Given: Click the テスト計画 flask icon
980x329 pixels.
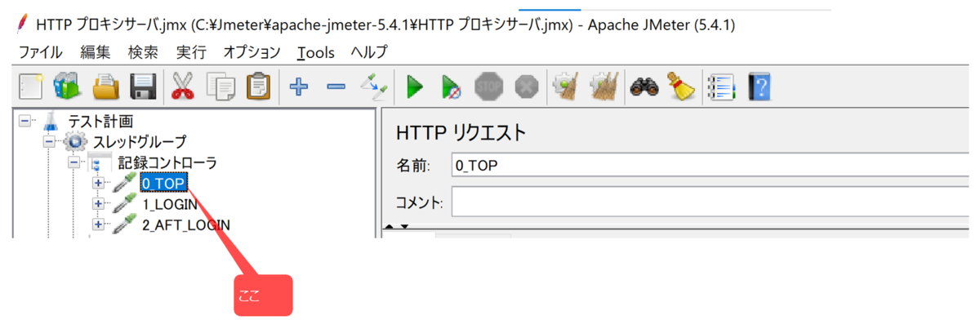Looking at the screenshot, I should click(50, 121).
